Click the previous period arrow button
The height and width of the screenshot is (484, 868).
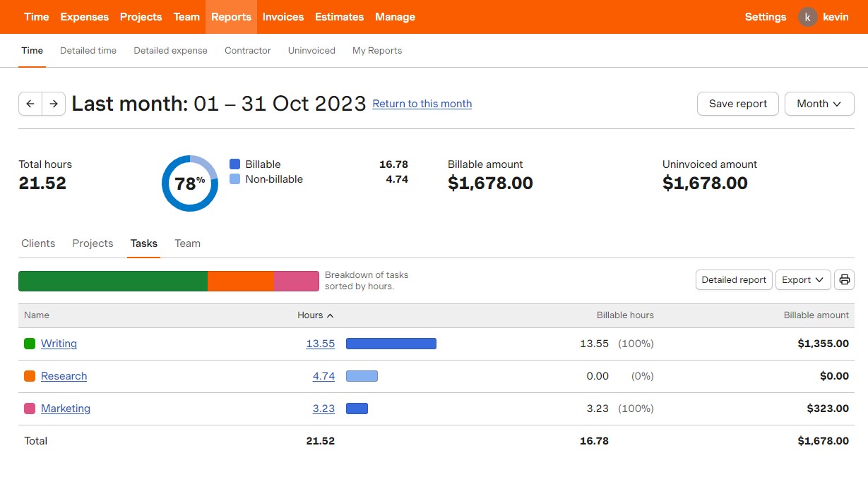pos(30,104)
